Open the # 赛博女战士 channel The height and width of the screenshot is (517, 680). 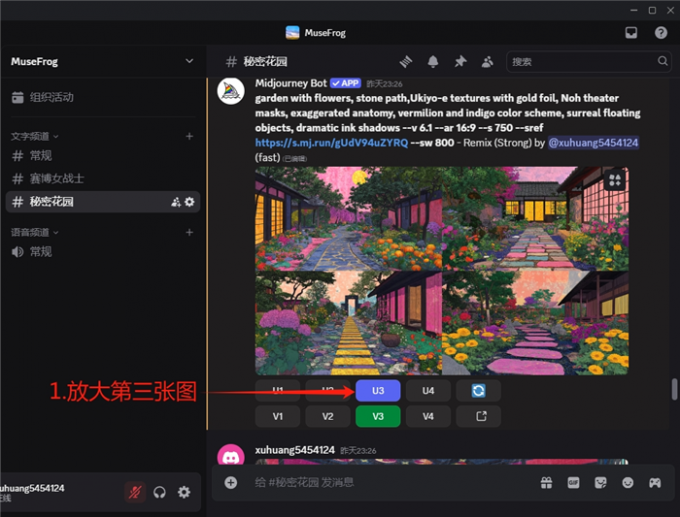coord(103,179)
